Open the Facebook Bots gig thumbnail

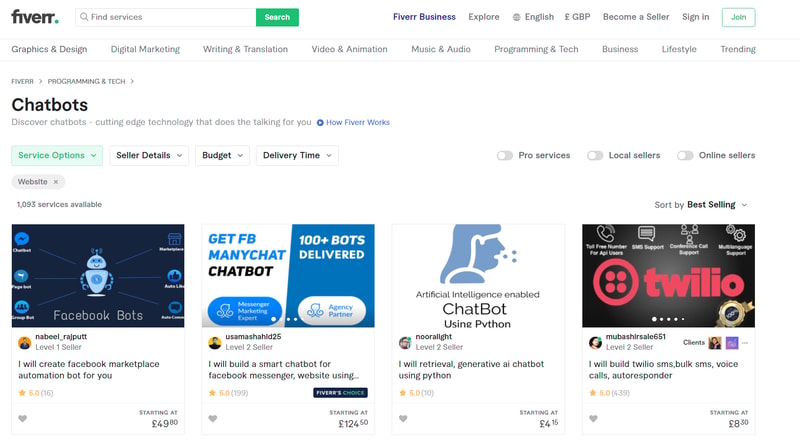[x=98, y=276]
